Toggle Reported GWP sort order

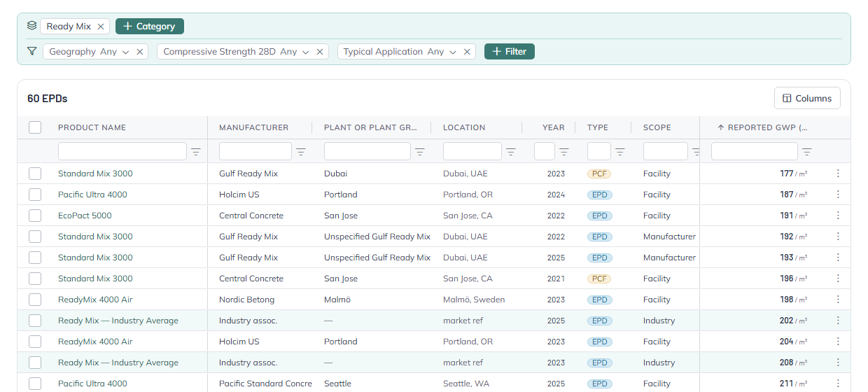pos(762,127)
